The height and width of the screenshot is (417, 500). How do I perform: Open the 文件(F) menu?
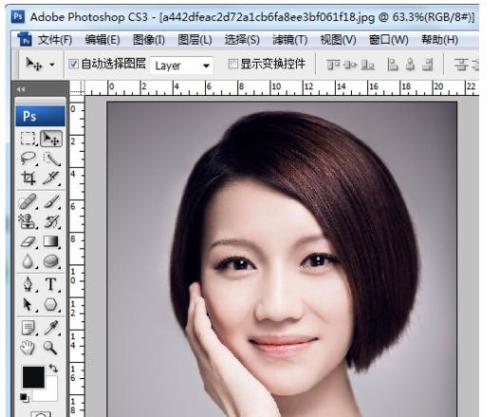click(x=55, y=40)
